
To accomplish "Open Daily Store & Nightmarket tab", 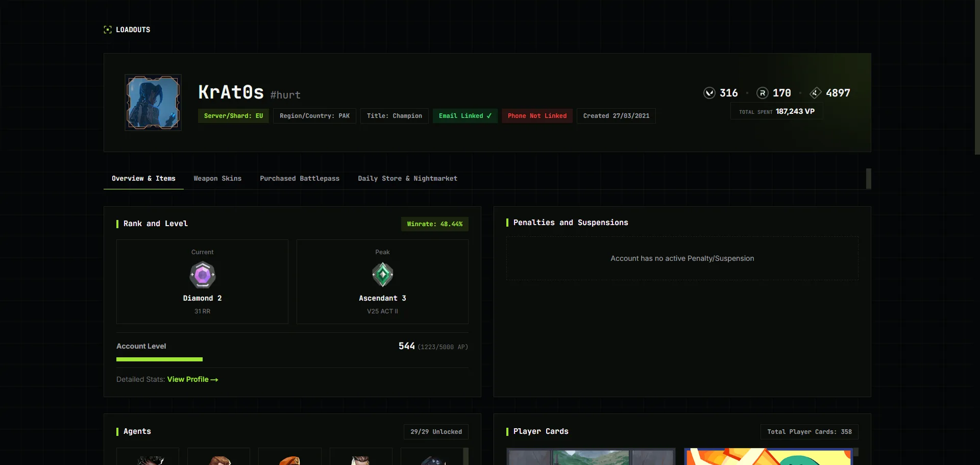I will click(x=407, y=179).
